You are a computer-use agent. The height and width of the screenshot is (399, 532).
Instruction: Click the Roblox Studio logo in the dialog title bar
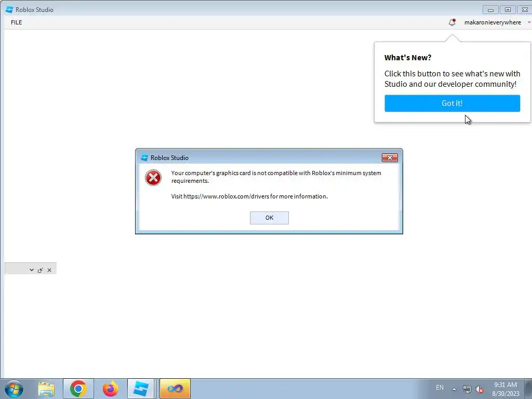coord(144,158)
